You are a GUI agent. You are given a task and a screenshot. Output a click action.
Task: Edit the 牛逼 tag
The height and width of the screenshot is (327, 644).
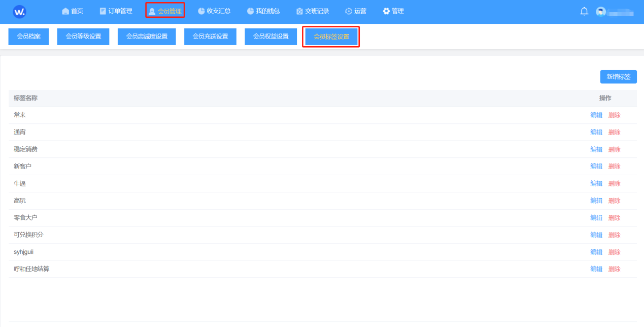tap(596, 184)
